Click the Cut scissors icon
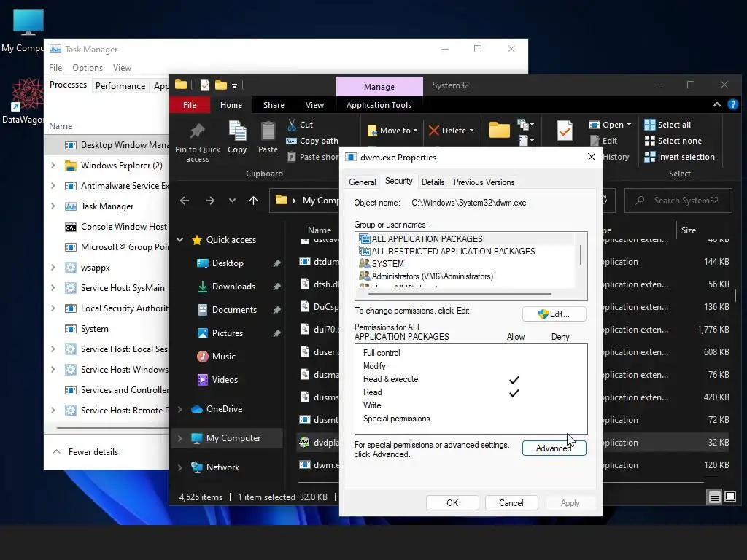This screenshot has height=560, width=747. click(x=292, y=125)
